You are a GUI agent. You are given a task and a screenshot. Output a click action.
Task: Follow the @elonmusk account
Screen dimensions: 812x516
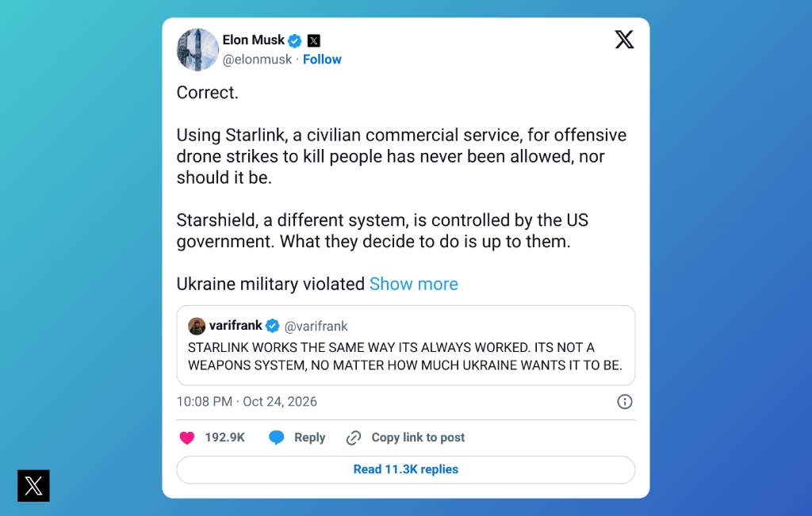pyautogui.click(x=322, y=59)
